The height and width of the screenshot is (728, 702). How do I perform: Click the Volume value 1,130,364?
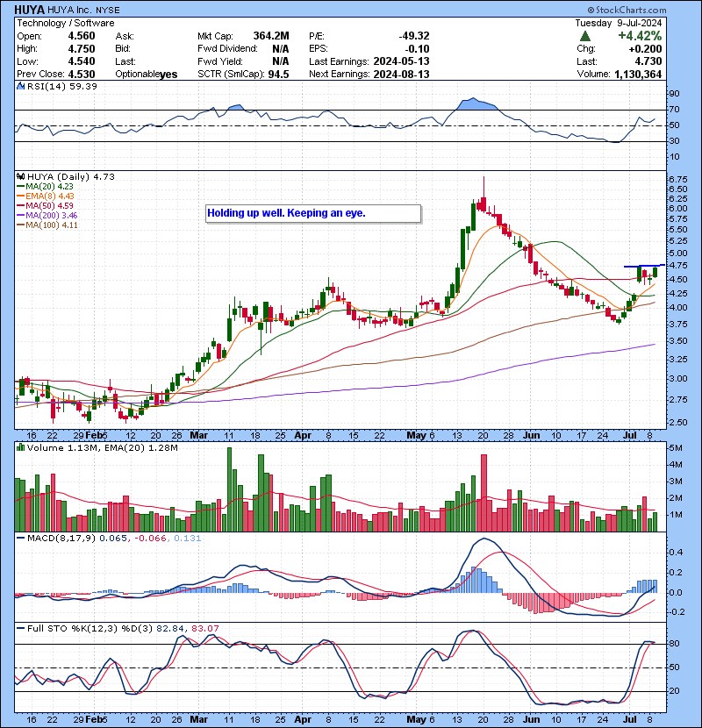click(x=638, y=75)
